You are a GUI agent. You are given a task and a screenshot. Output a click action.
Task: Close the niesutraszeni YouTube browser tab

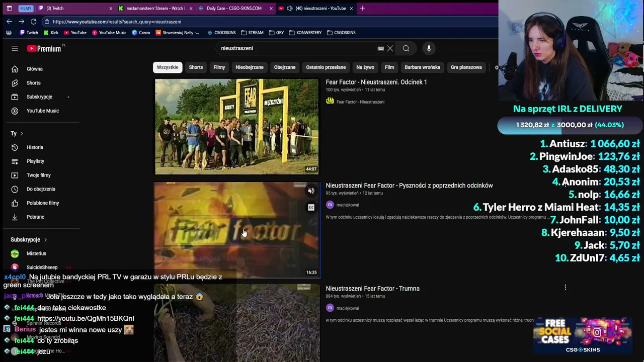351,8
